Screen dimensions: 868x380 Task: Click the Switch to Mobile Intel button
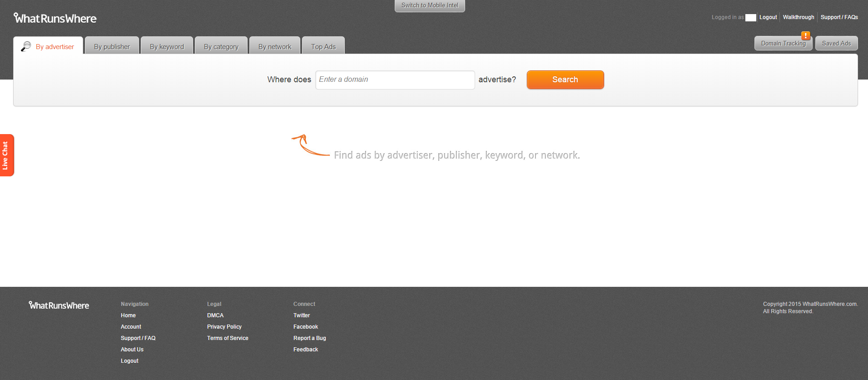pos(430,5)
